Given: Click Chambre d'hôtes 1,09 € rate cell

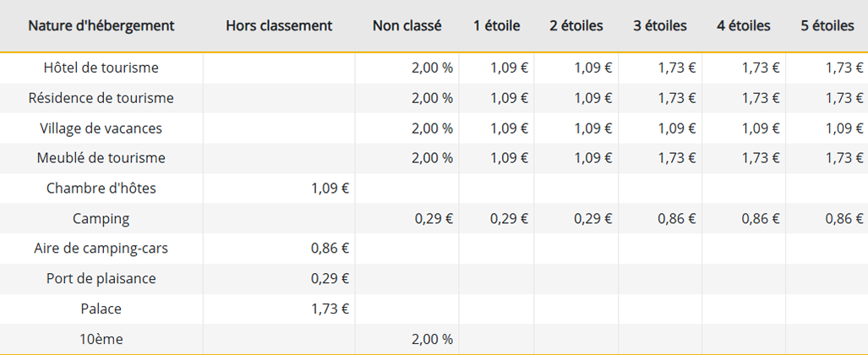Looking at the screenshot, I should tap(330, 188).
